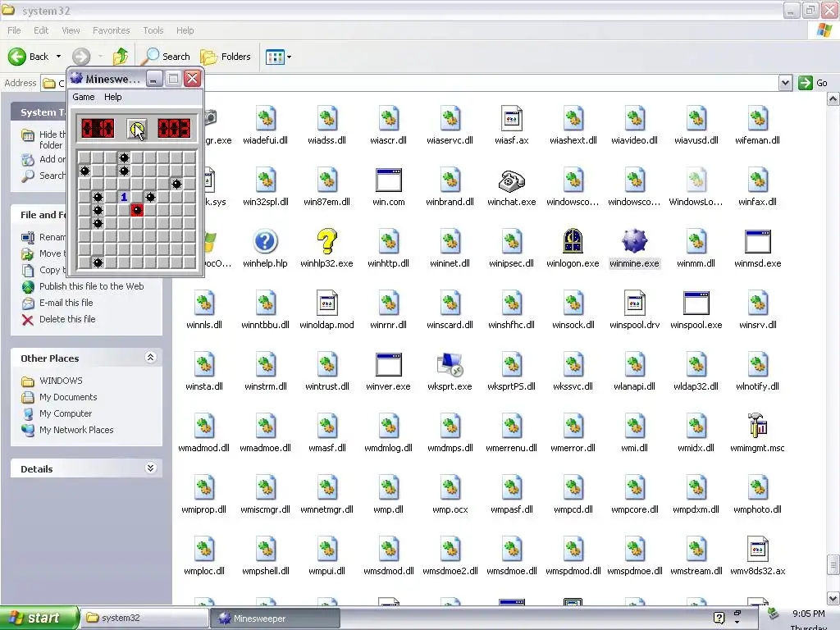Screen dimensions: 840x630
Task: Open the Views dropdown button
Action: pos(279,57)
